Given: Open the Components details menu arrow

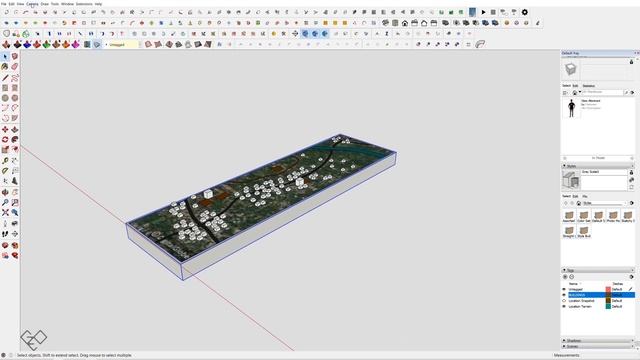Looking at the screenshot, I should point(632,93).
